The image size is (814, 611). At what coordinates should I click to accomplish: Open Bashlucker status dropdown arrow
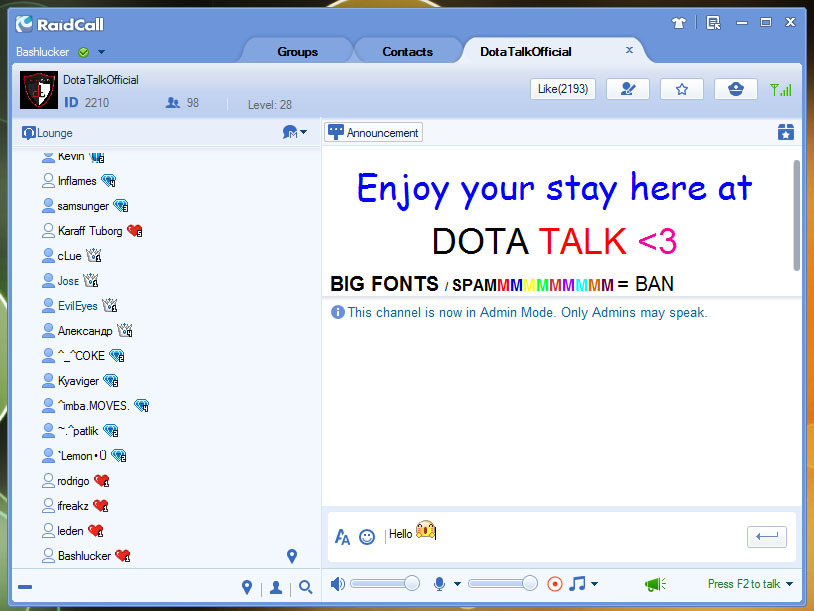[x=102, y=52]
